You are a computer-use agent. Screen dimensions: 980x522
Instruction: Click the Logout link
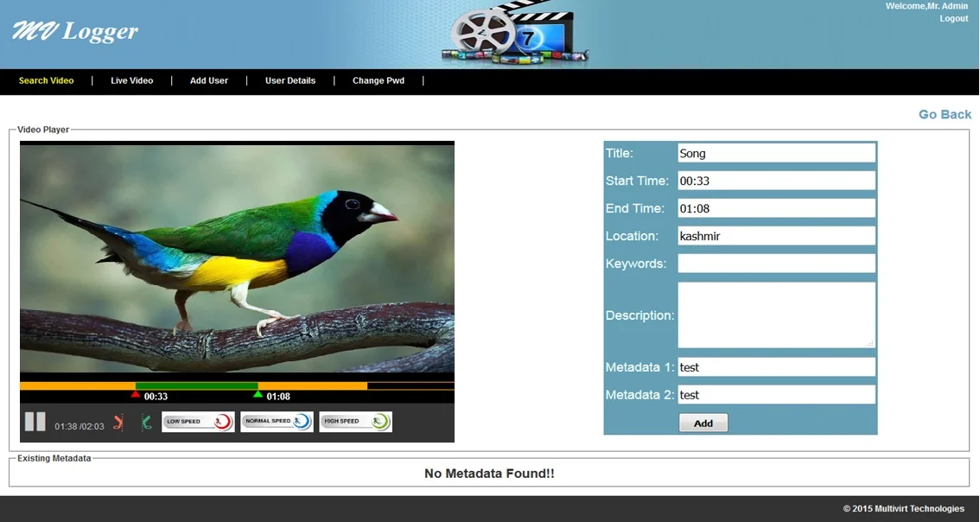(x=953, y=18)
